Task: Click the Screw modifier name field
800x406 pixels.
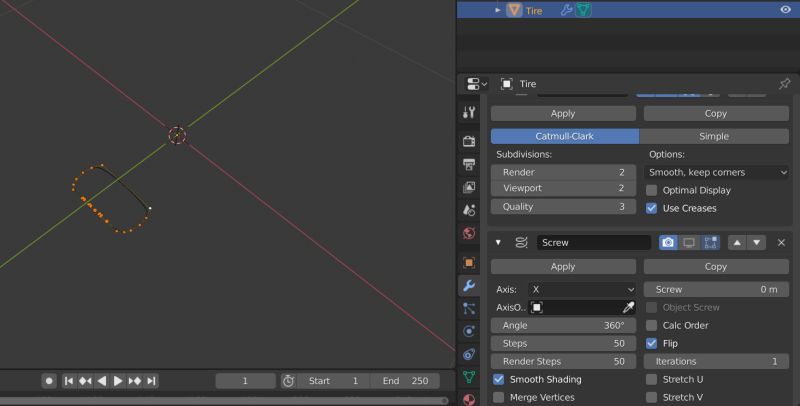Action: tap(594, 243)
